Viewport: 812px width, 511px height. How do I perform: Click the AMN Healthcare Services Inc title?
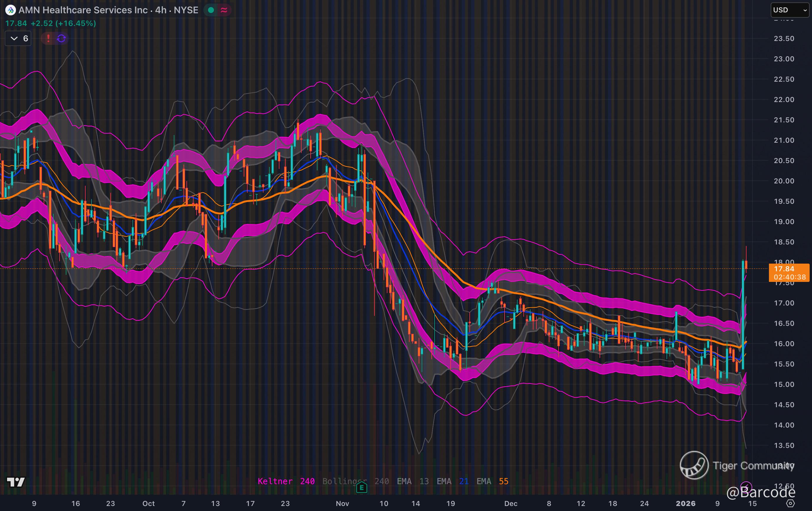(x=83, y=10)
